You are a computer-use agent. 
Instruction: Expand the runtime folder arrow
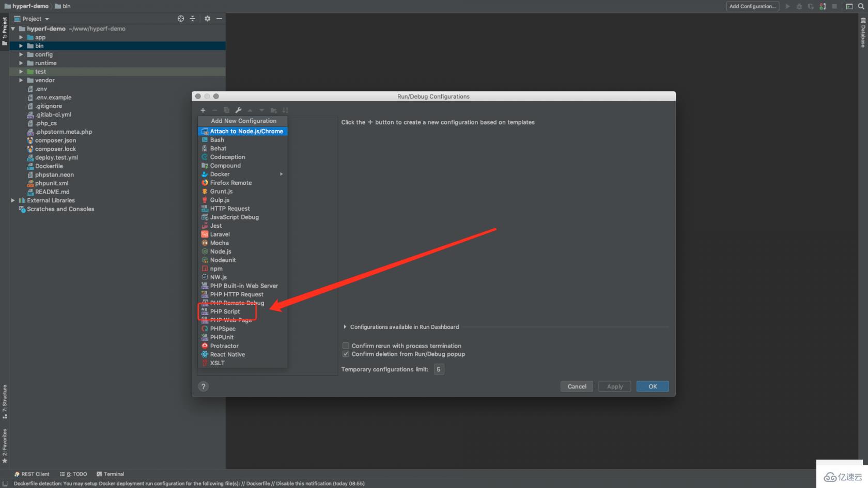point(21,63)
